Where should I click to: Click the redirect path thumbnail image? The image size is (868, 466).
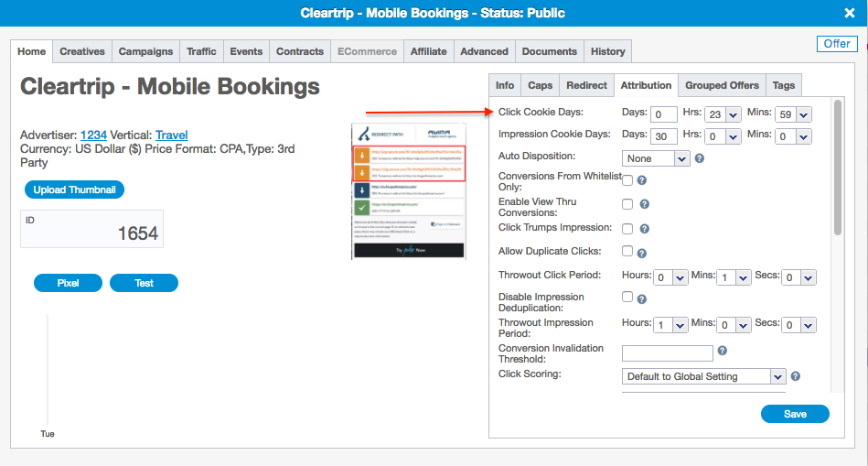pyautogui.click(x=409, y=191)
